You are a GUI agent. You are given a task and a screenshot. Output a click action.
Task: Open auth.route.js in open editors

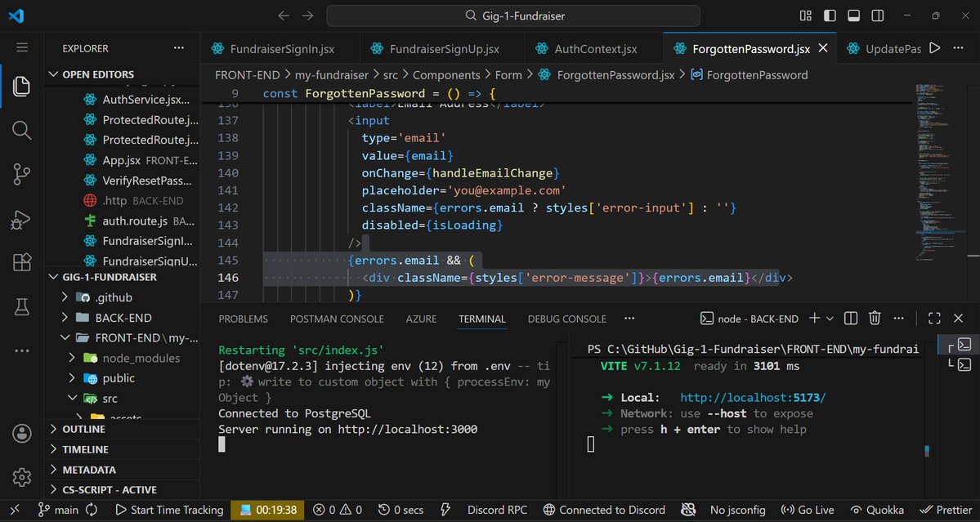pyautogui.click(x=123, y=221)
